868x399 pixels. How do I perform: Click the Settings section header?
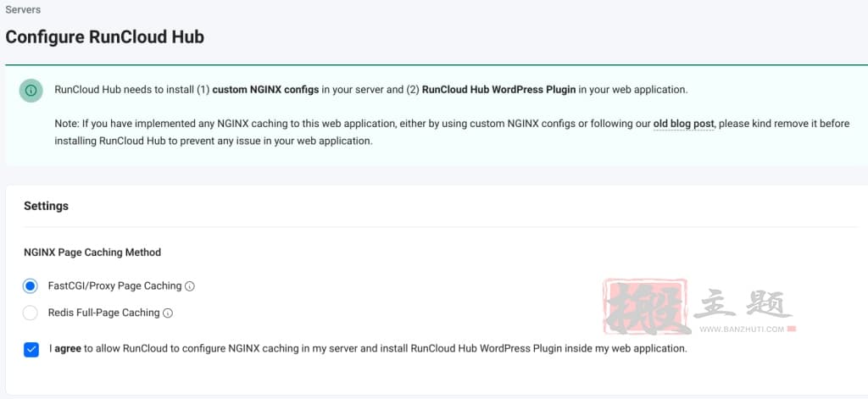tap(46, 206)
